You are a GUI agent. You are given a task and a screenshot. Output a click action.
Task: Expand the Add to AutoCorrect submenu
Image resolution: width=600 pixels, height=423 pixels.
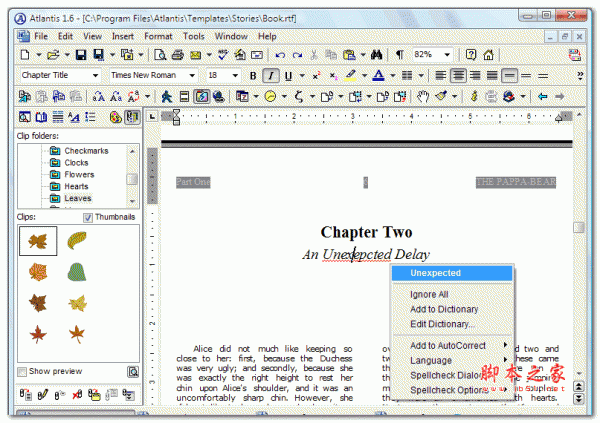[505, 345]
